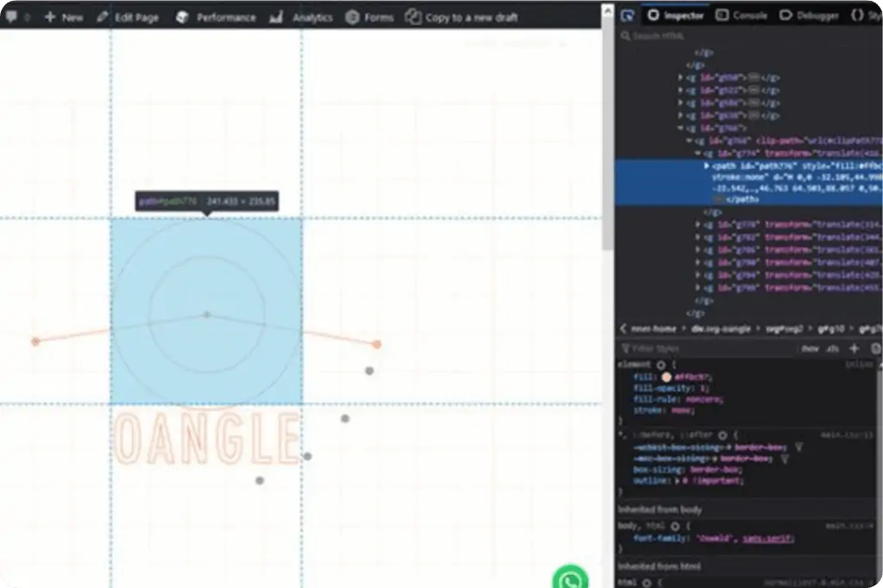883x588 pixels.
Task: Click the stroke value in element rule
Action: [681, 410]
